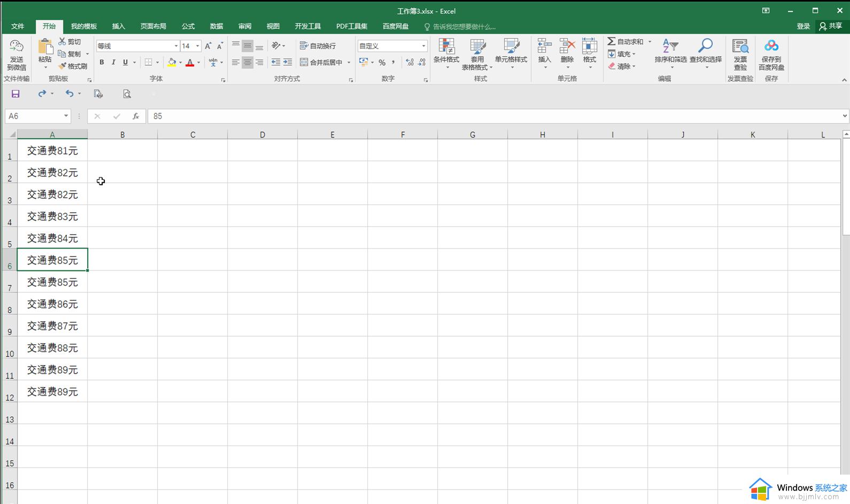Click the comma style icon
Screen dimensions: 850x504
[x=393, y=63]
